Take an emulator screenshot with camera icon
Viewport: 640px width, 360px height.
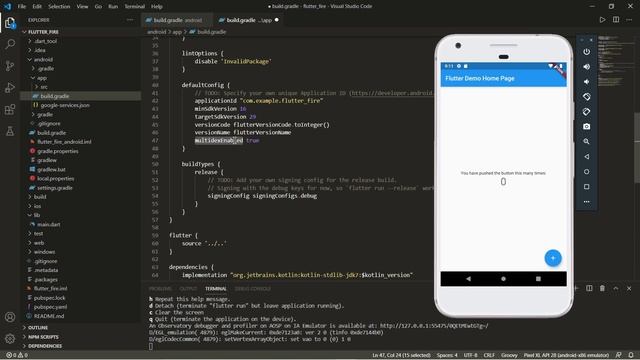pos(587,127)
